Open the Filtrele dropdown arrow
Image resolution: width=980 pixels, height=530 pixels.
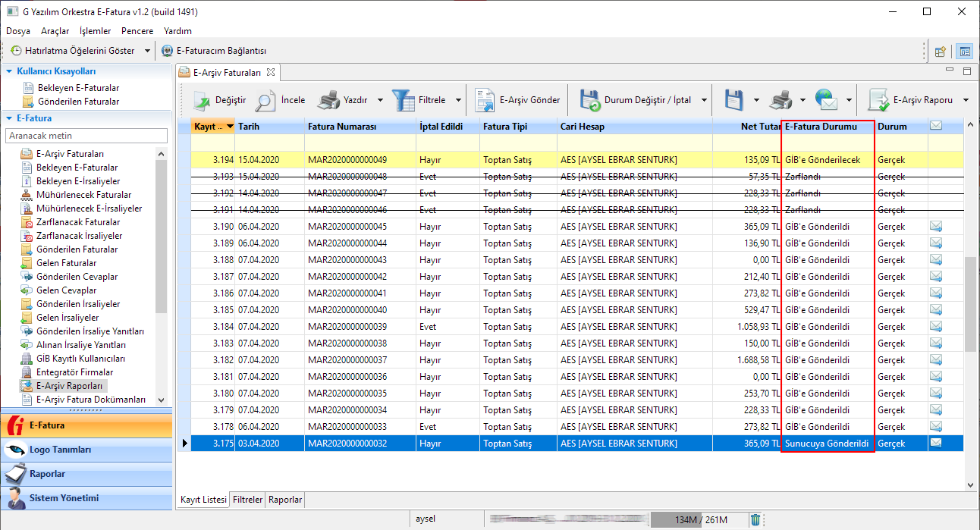pyautogui.click(x=458, y=100)
